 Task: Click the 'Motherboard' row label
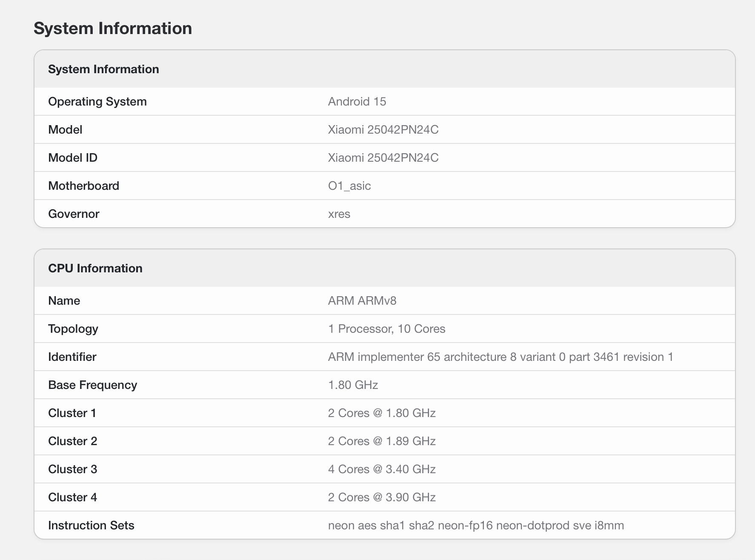click(x=84, y=186)
